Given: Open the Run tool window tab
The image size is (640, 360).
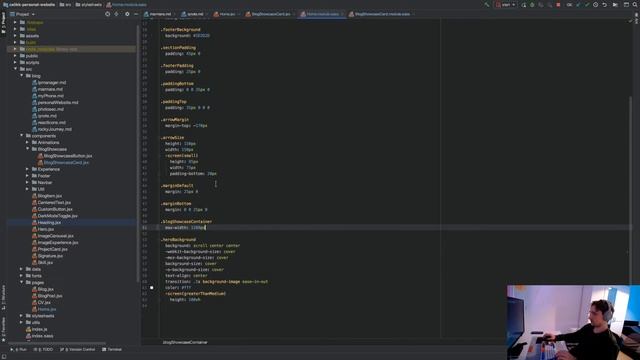Looking at the screenshot, I should tap(18, 349).
